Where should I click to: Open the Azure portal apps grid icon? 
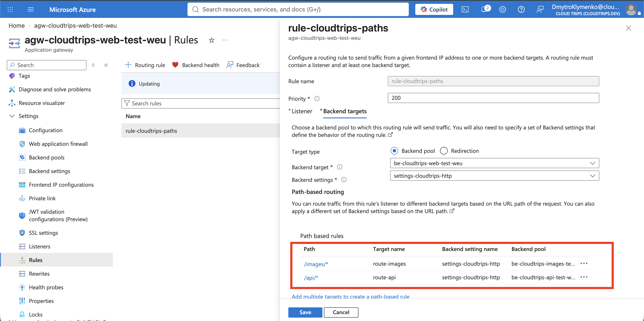(10, 10)
